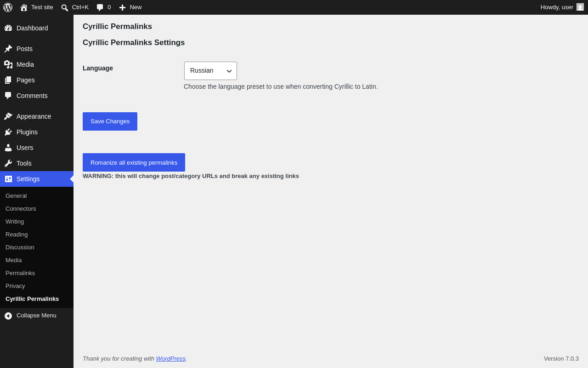Click the Plugins plug icon
This screenshot has width=588, height=368.
[8, 132]
